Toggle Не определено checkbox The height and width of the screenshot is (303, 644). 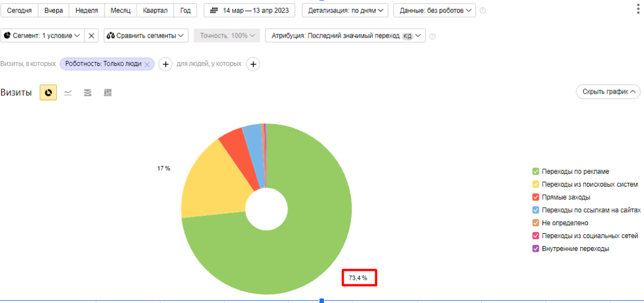click(x=536, y=223)
